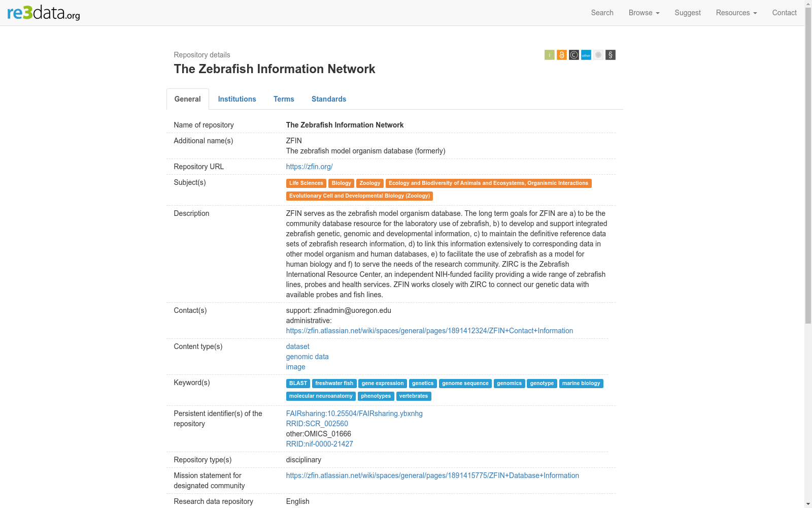Screen dimensions: 812x508
Task: Click the Zoology subject tag
Action: click(x=369, y=183)
